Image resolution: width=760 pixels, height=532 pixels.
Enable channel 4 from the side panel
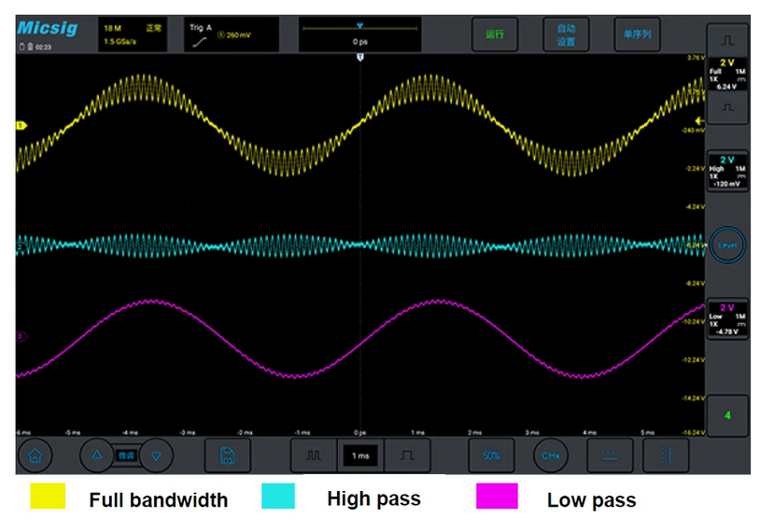[726, 416]
